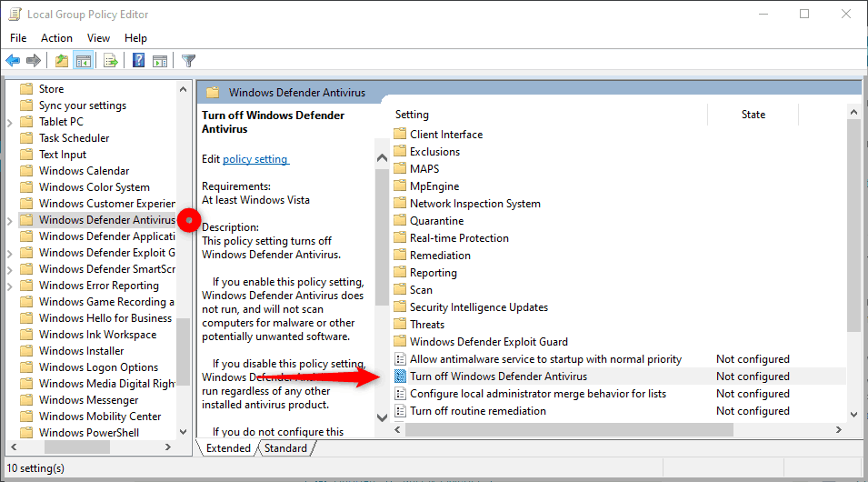Click the Quarantine folder icon
The image size is (868, 482).
pyautogui.click(x=400, y=220)
